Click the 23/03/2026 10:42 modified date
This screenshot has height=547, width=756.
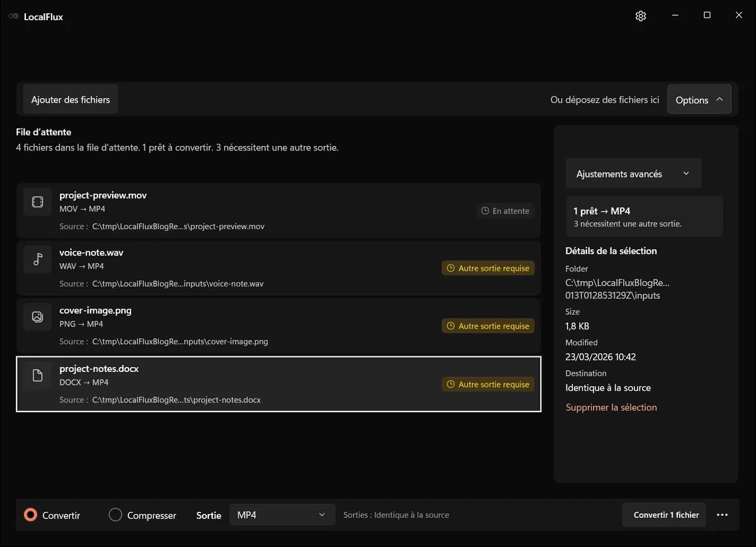pos(601,357)
